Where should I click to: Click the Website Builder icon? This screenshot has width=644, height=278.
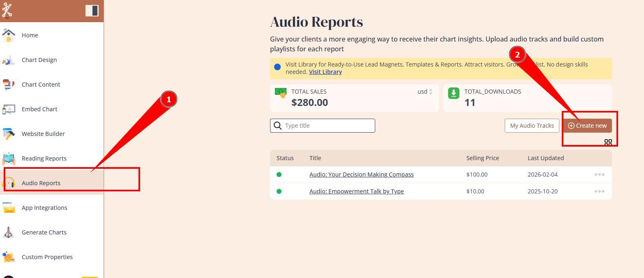(x=8, y=134)
